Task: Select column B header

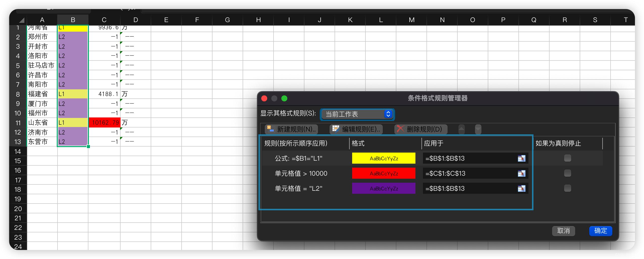Action: point(73,20)
